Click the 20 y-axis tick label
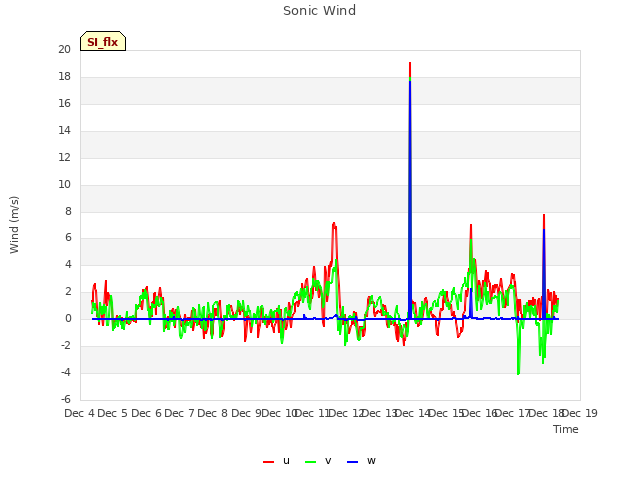The width and height of the screenshot is (640, 480). point(64,49)
